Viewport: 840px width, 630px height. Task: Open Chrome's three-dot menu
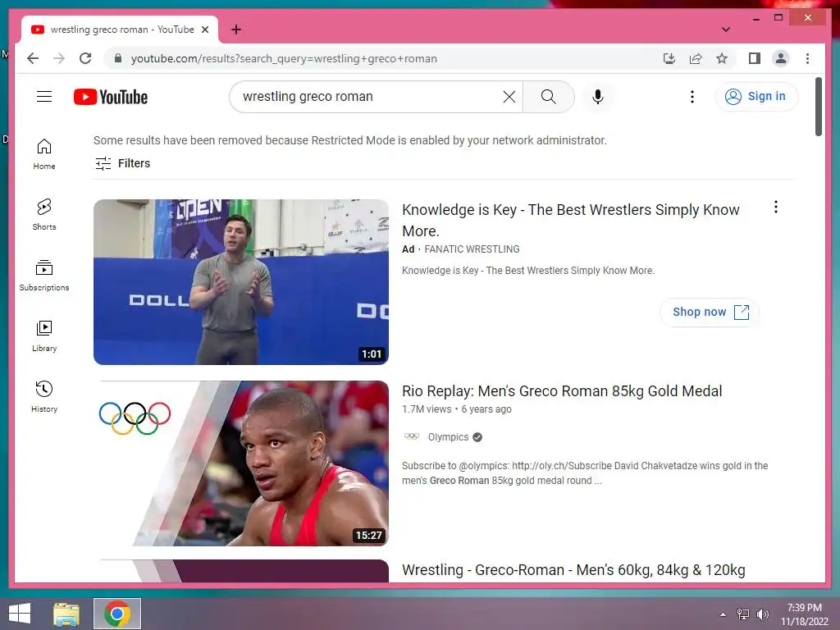pyautogui.click(x=807, y=58)
